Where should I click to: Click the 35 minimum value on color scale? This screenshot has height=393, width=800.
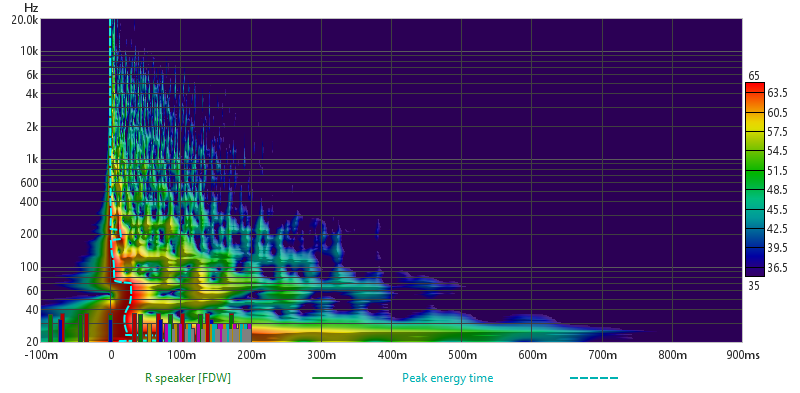click(x=754, y=286)
